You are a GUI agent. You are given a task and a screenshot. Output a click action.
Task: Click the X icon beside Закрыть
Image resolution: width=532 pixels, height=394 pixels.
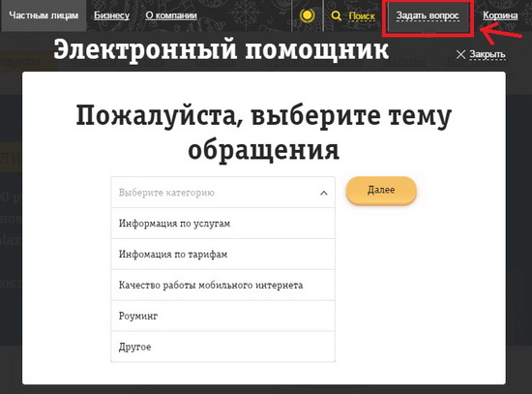(x=460, y=54)
